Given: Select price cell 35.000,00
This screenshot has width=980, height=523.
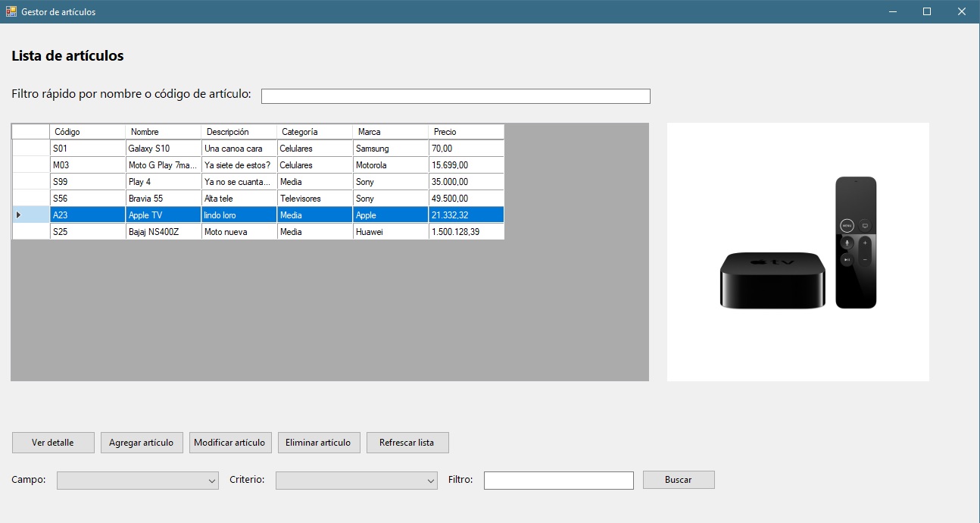Looking at the screenshot, I should (467, 182).
